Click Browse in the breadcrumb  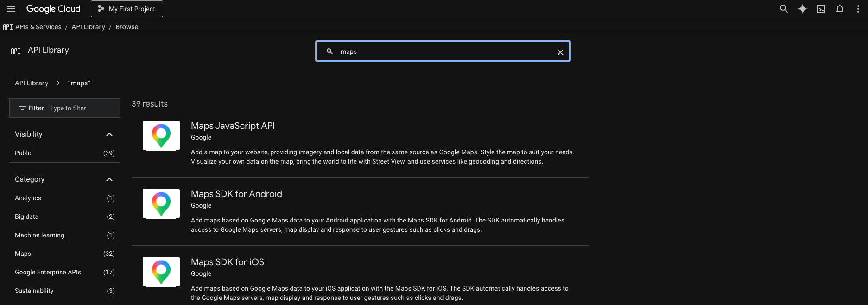(x=127, y=27)
